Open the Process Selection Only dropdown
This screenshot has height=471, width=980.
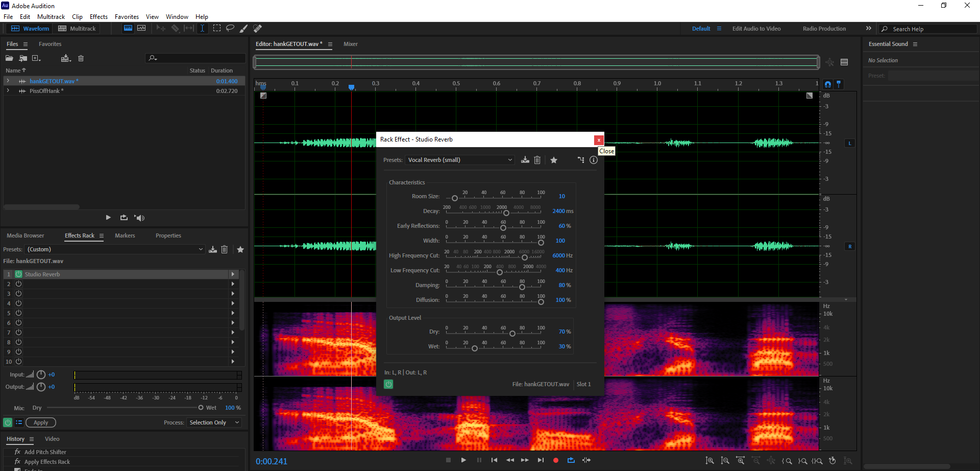214,422
